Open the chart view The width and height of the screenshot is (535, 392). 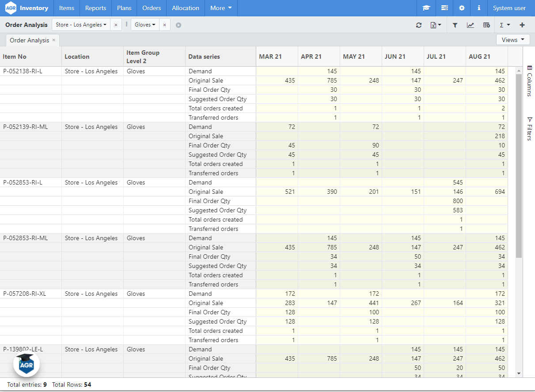[470, 25]
